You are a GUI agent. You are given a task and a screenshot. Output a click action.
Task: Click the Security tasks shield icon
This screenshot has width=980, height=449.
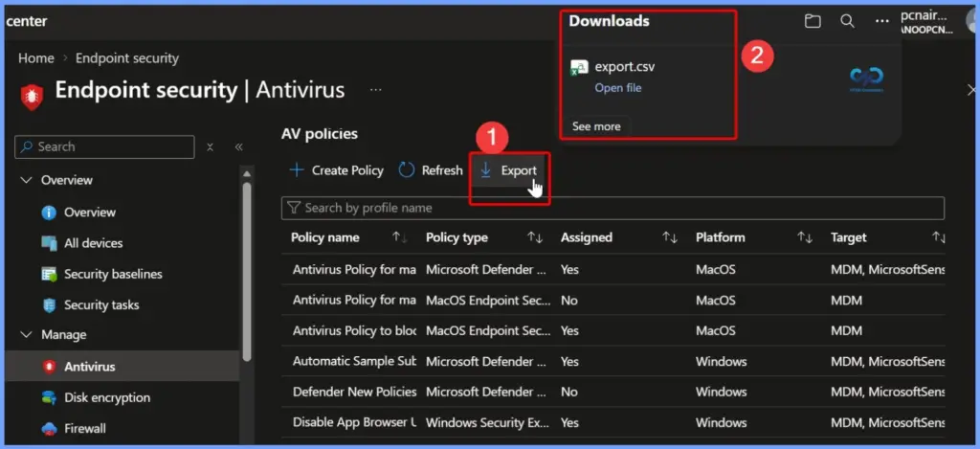(x=49, y=305)
